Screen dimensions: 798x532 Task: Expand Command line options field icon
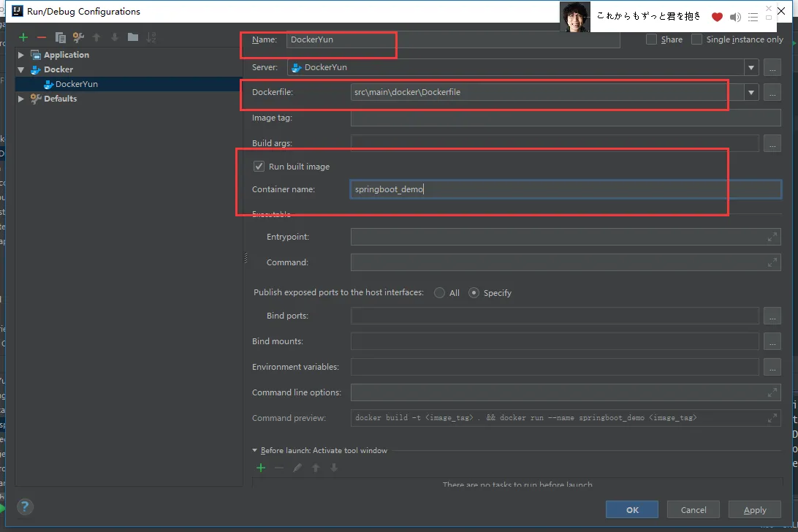pyautogui.click(x=772, y=392)
